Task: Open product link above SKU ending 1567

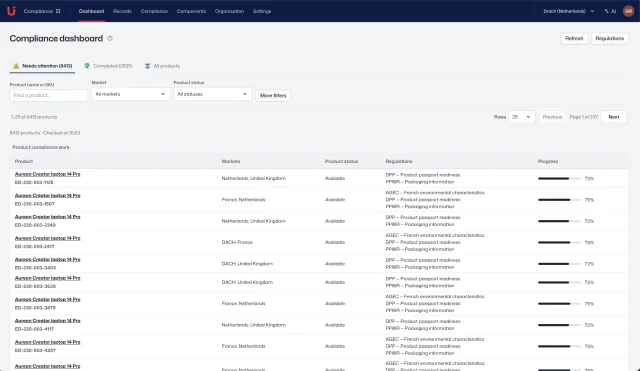Action: tap(47, 195)
